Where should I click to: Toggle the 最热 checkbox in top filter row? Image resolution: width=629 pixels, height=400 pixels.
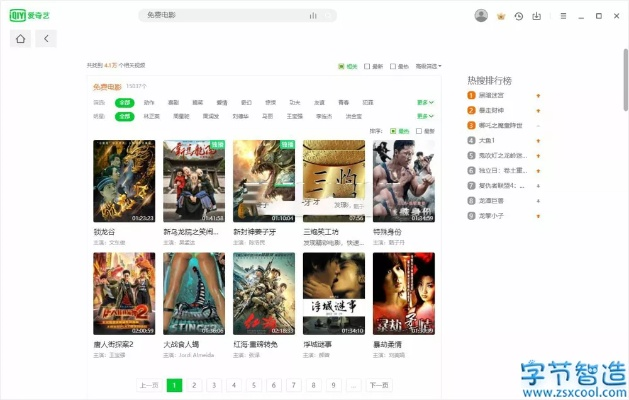click(393, 66)
